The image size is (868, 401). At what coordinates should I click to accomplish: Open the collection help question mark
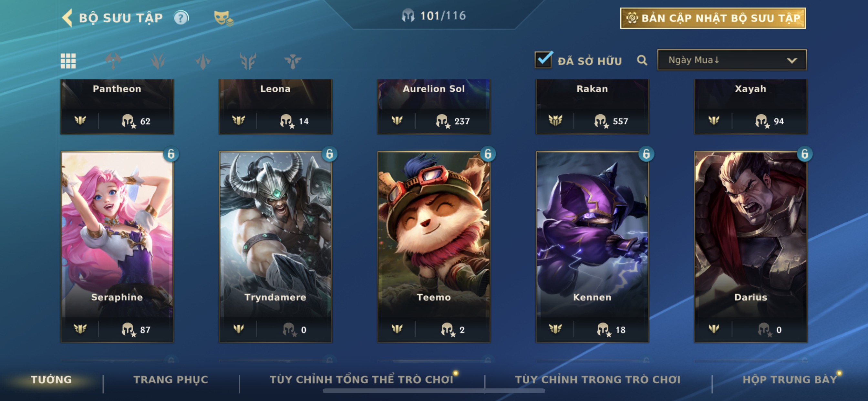pyautogui.click(x=181, y=17)
